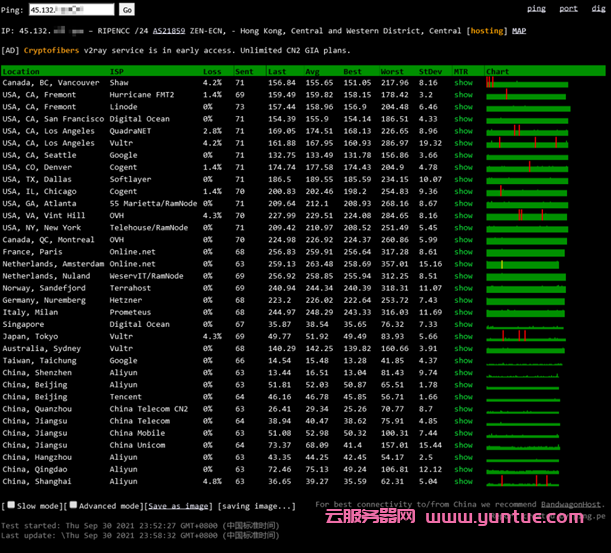Click the cryptofibers ad link
Viewport: 611px width, 553px height.
tap(56, 49)
